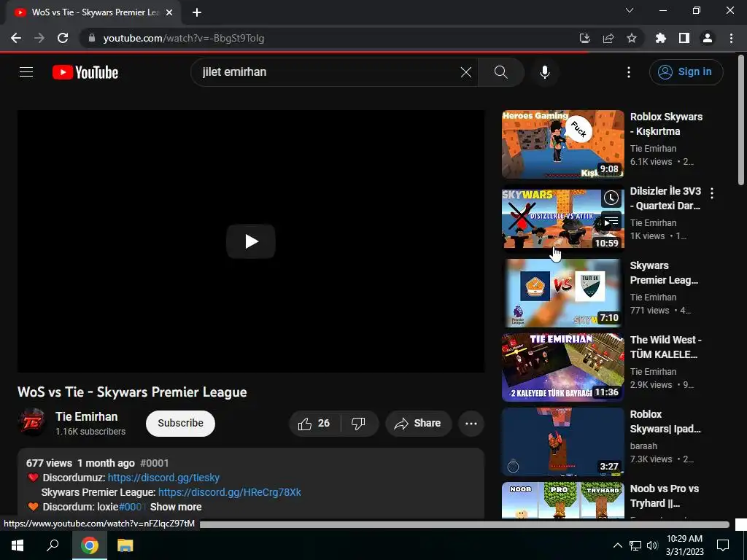Viewport: 747px width, 560px height.
Task: Open Chrome three-dot menu
Action: 731,38
